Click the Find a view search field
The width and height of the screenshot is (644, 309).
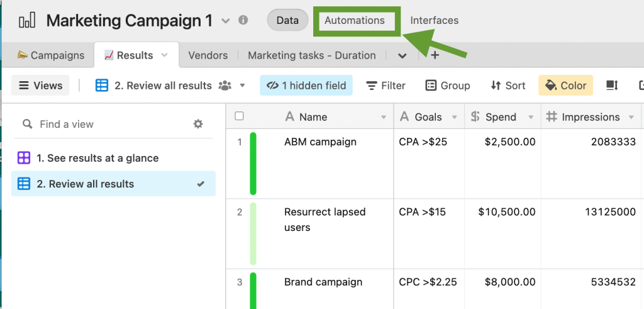(107, 124)
